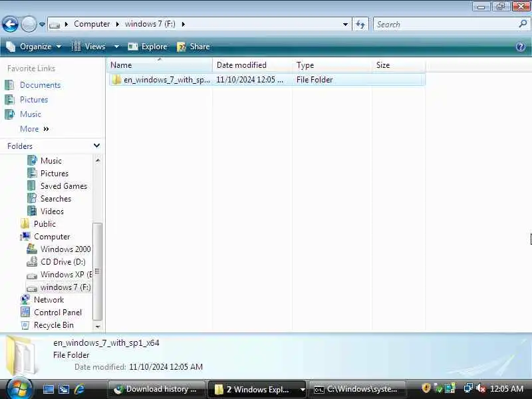Click the Folders tree scroll down arrow
Viewport: 532px width, 399px height.
(98, 327)
